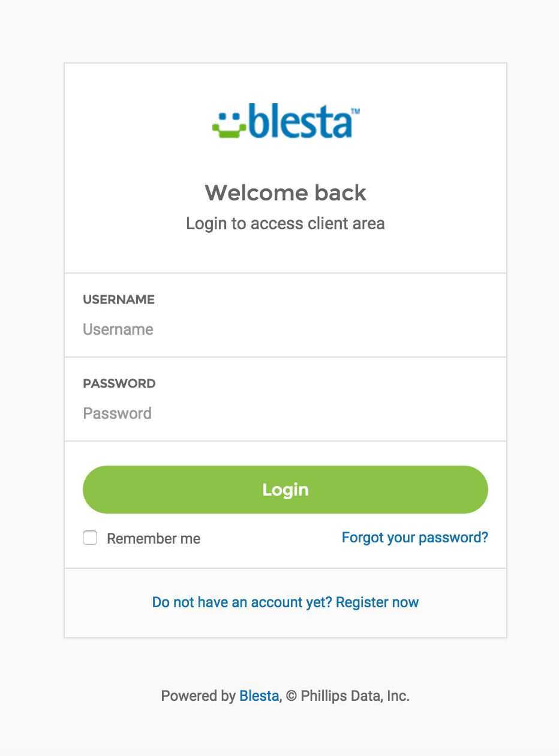Click the Phillips Data, Inc. copyright text
This screenshot has width=559, height=756.
click(x=355, y=696)
